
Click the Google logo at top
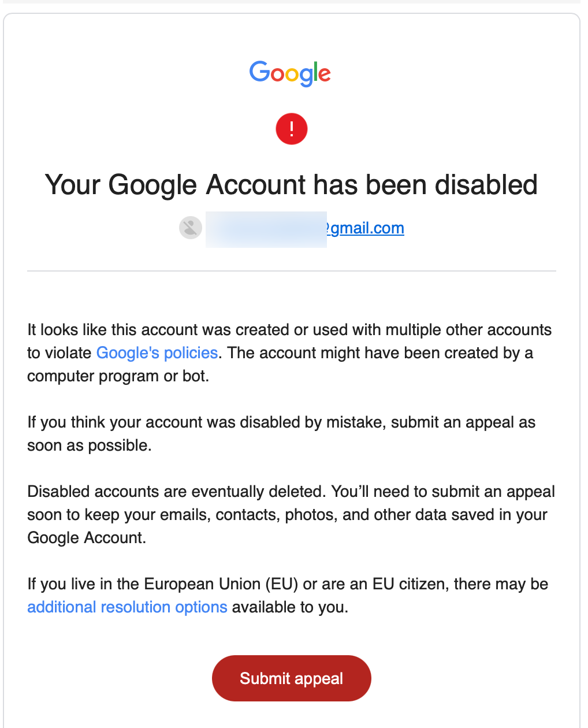pyautogui.click(x=290, y=73)
